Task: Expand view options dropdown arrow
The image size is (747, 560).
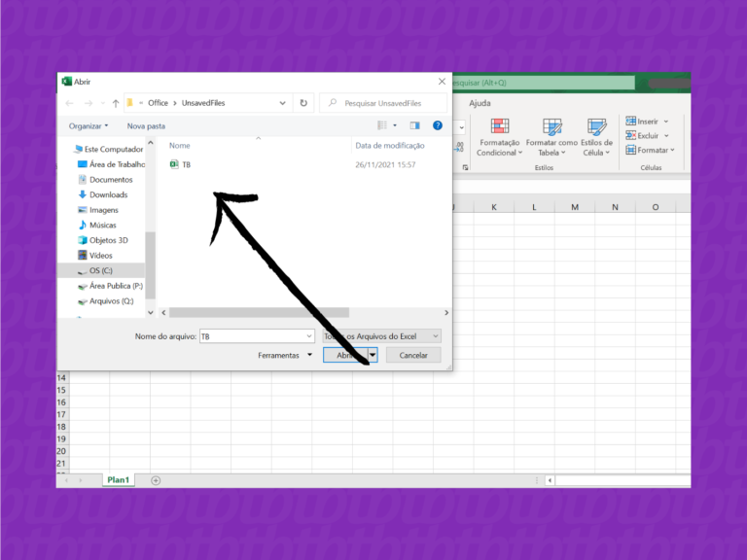Action: (395, 125)
